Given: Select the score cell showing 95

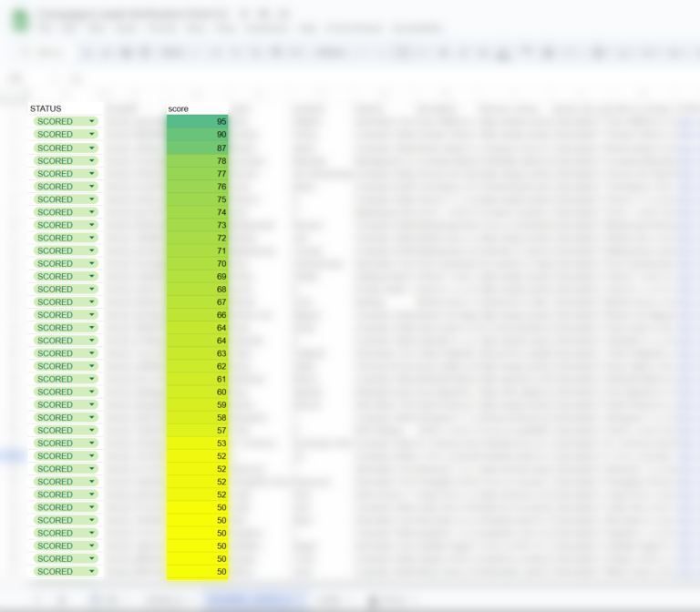Looking at the screenshot, I should pos(197,121).
